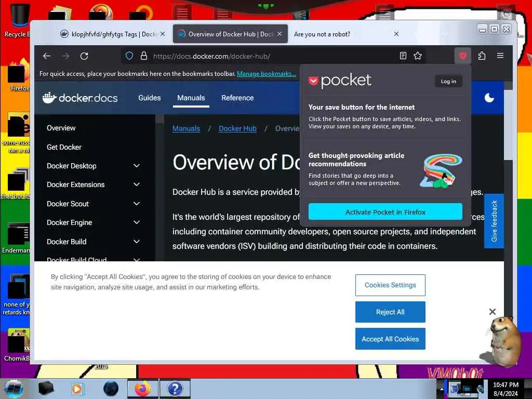Expand Docker Build sidebar chevron
Image resolution: width=532 pixels, height=399 pixels.
pyautogui.click(x=137, y=242)
